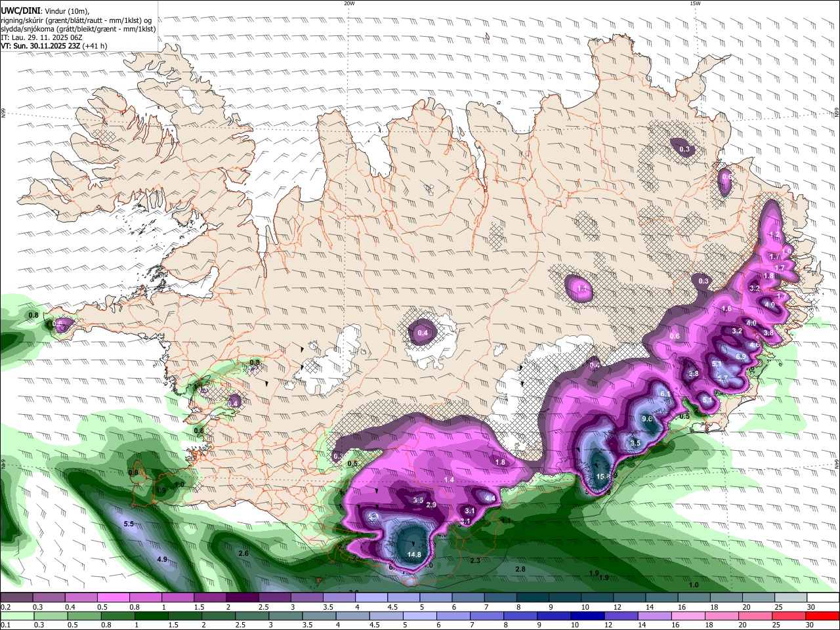Click the 6.9 value in the east

click(x=742, y=356)
